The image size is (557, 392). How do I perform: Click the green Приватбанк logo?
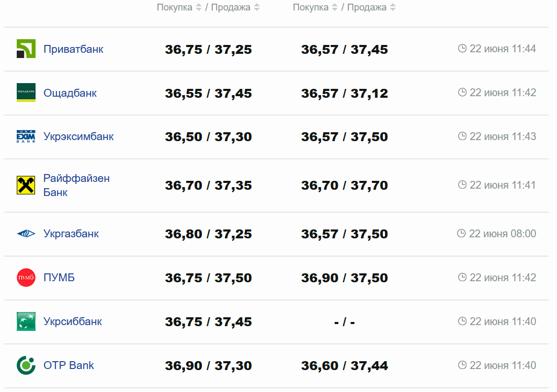26,49
